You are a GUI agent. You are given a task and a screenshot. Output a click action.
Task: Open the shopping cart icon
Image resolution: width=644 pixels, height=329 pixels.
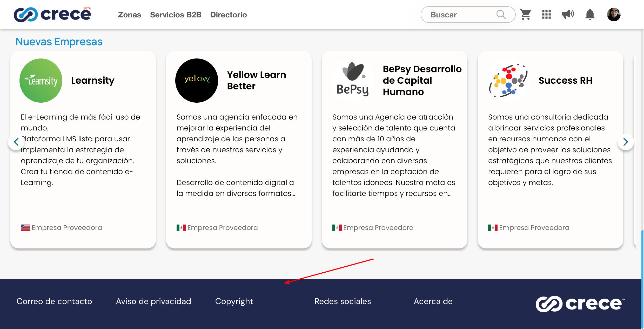point(525,15)
